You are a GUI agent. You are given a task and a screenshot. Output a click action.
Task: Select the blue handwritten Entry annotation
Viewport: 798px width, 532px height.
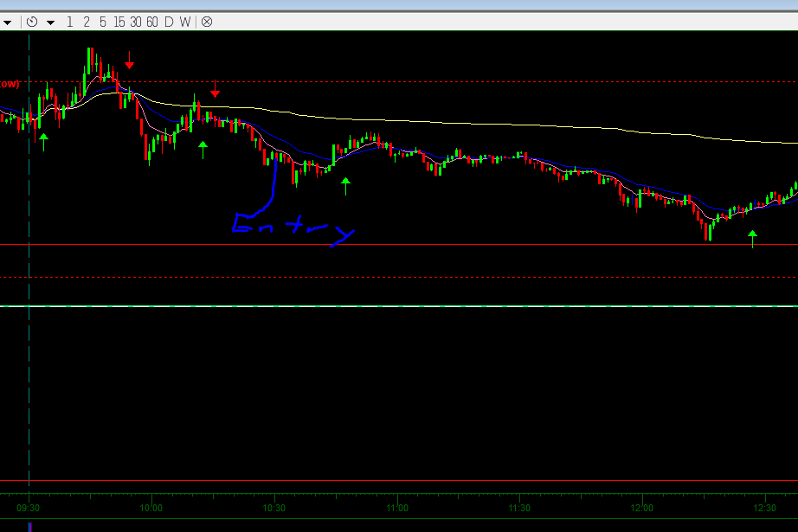290,227
